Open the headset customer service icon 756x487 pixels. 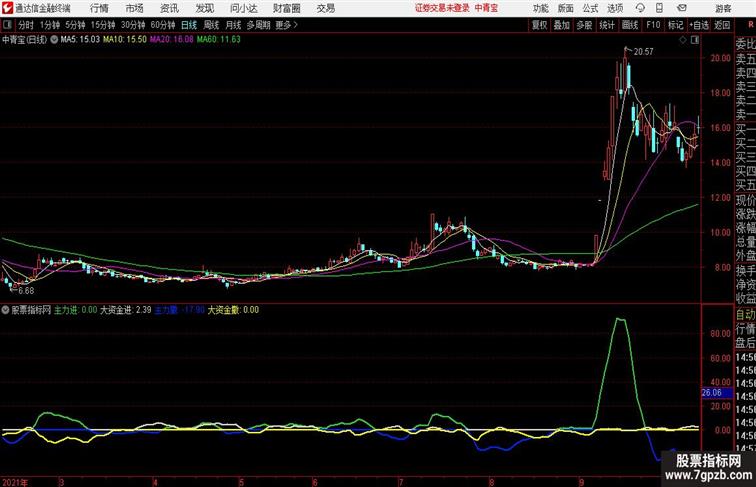[x=640, y=8]
